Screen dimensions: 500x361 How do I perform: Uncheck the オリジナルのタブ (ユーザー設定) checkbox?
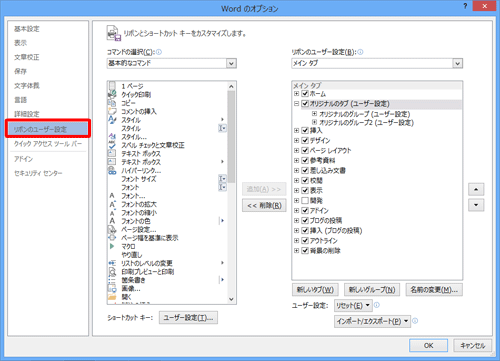point(305,104)
